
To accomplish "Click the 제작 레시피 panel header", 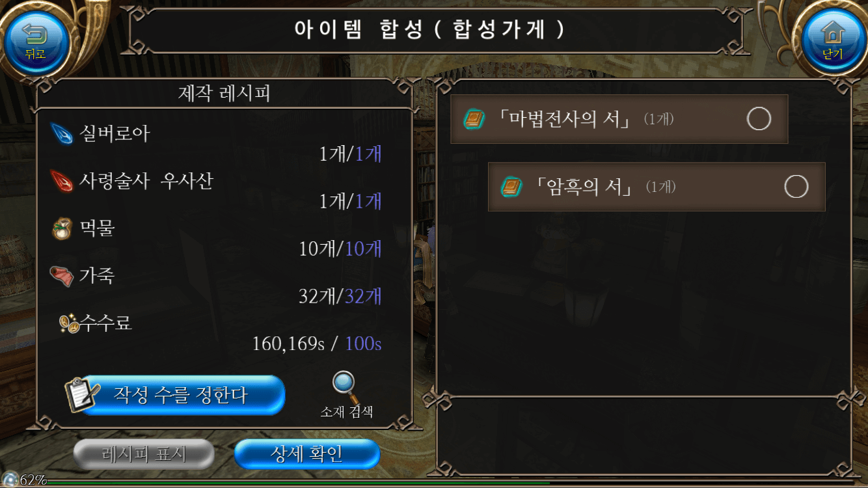I will point(224,94).
